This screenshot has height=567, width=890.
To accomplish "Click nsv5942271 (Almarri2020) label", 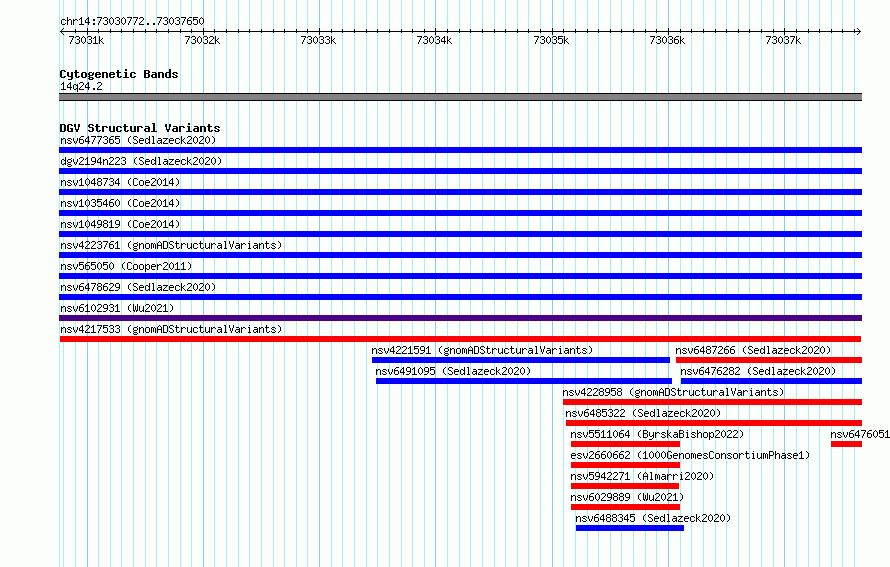I will pyautogui.click(x=642, y=476).
